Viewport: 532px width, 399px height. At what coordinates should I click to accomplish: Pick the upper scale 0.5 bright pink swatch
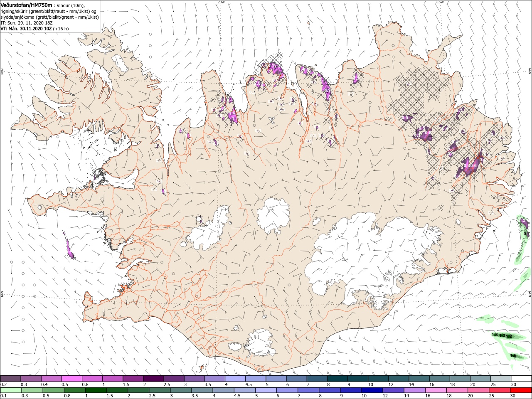click(71, 379)
